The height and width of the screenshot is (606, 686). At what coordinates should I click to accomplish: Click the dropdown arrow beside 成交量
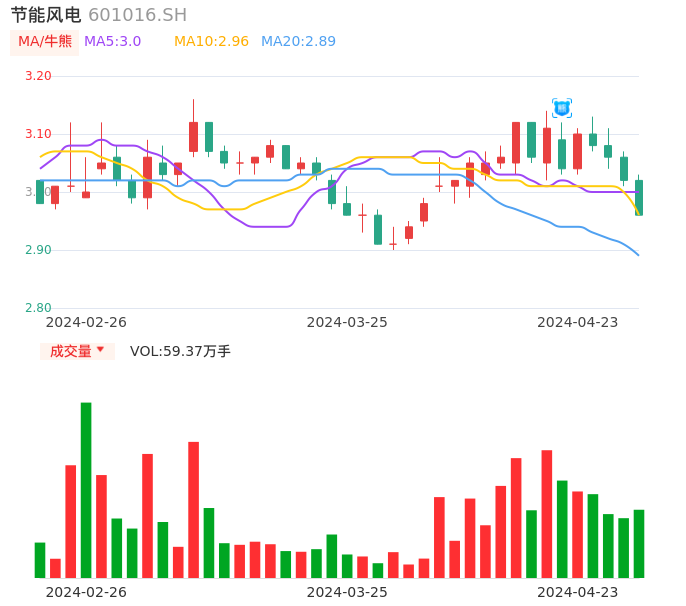point(100,350)
